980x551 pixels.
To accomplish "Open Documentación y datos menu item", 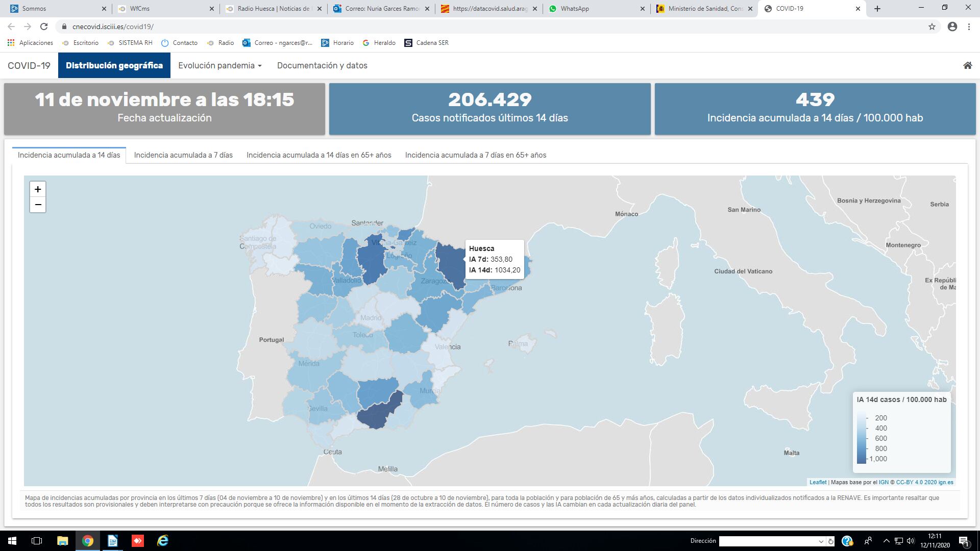I will click(x=322, y=65).
